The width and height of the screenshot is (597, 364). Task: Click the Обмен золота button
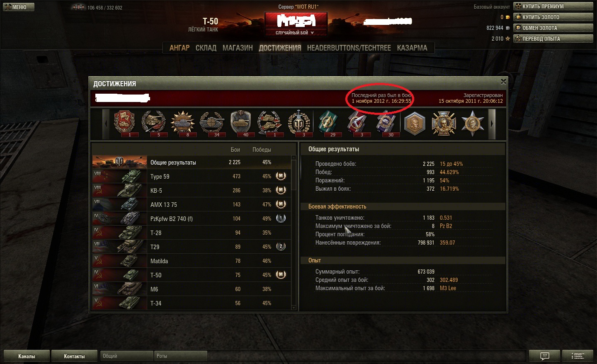[553, 28]
